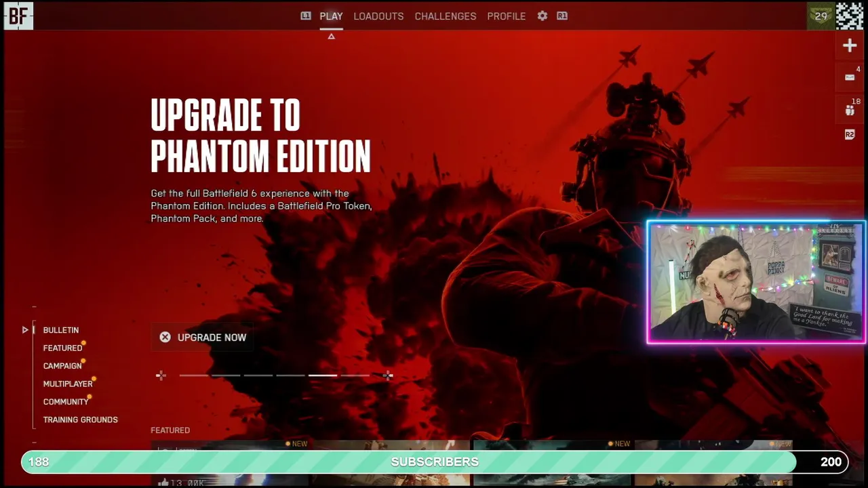Select BULLETIN in the side menu

pos(61,330)
